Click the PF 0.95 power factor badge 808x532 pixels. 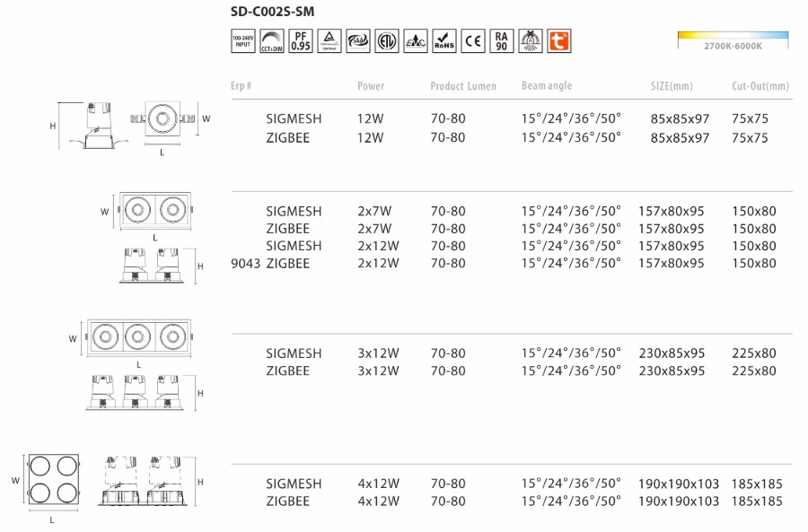click(x=301, y=41)
